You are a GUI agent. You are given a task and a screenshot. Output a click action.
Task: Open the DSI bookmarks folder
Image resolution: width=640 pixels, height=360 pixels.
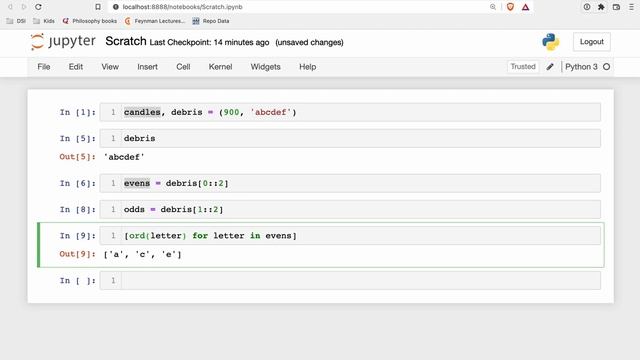16,21
